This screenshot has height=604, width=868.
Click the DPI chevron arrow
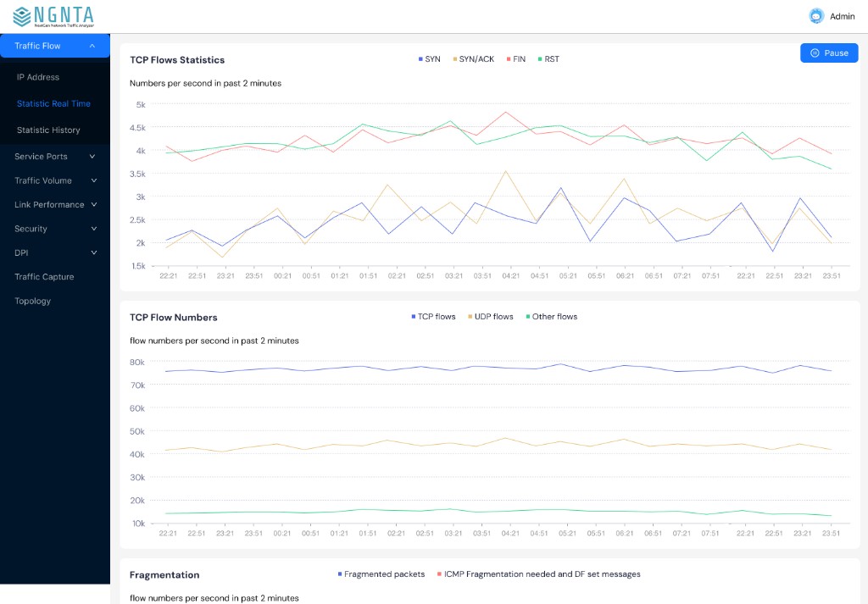(x=93, y=252)
